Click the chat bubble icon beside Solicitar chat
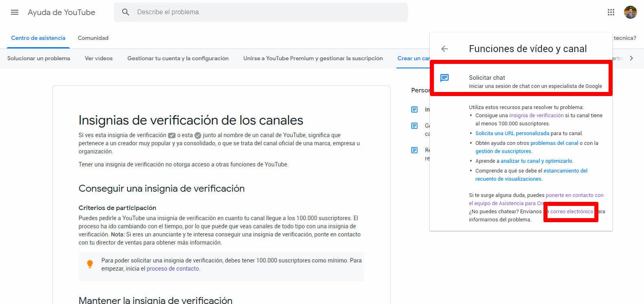 pos(445,77)
